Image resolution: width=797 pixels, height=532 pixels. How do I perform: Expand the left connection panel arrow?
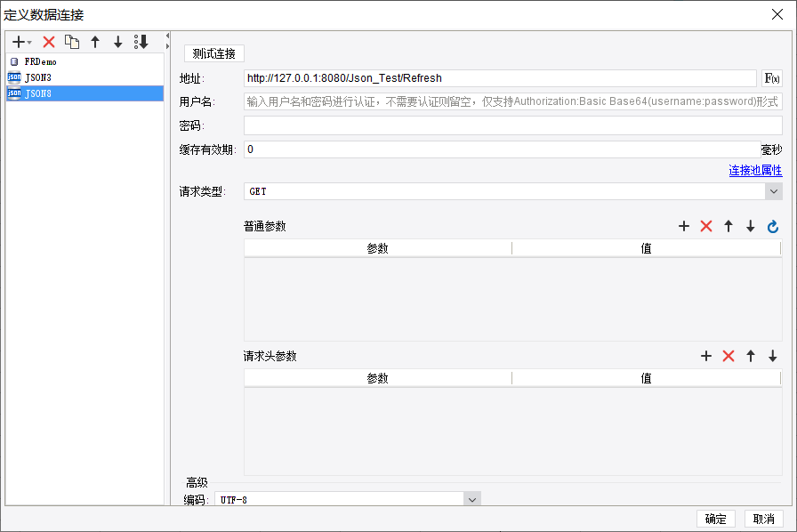[x=167, y=46]
